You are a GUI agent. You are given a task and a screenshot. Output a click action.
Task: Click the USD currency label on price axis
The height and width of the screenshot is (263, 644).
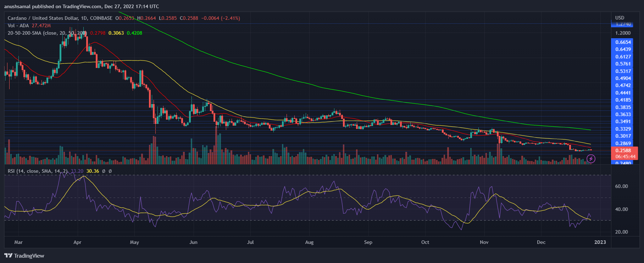[620, 18]
